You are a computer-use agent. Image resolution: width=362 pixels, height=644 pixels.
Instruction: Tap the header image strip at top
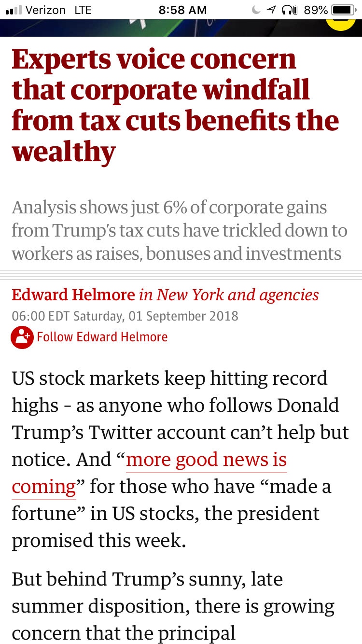click(181, 28)
